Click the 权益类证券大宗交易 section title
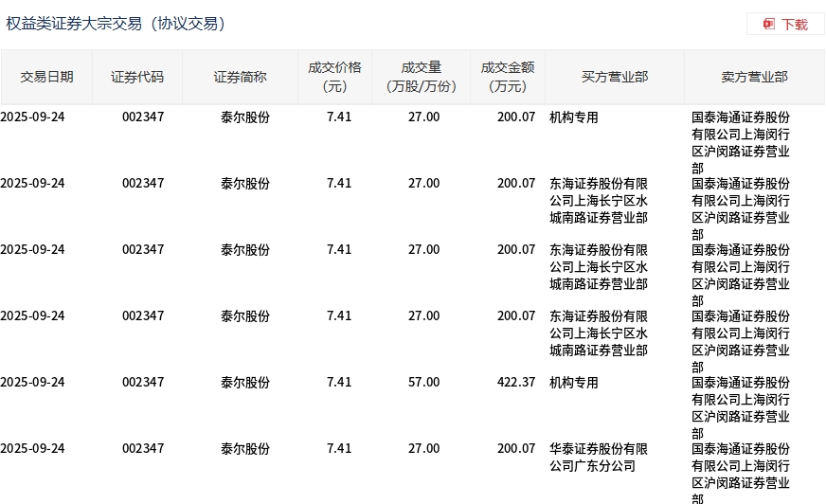Image resolution: width=826 pixels, height=504 pixels. click(x=116, y=24)
